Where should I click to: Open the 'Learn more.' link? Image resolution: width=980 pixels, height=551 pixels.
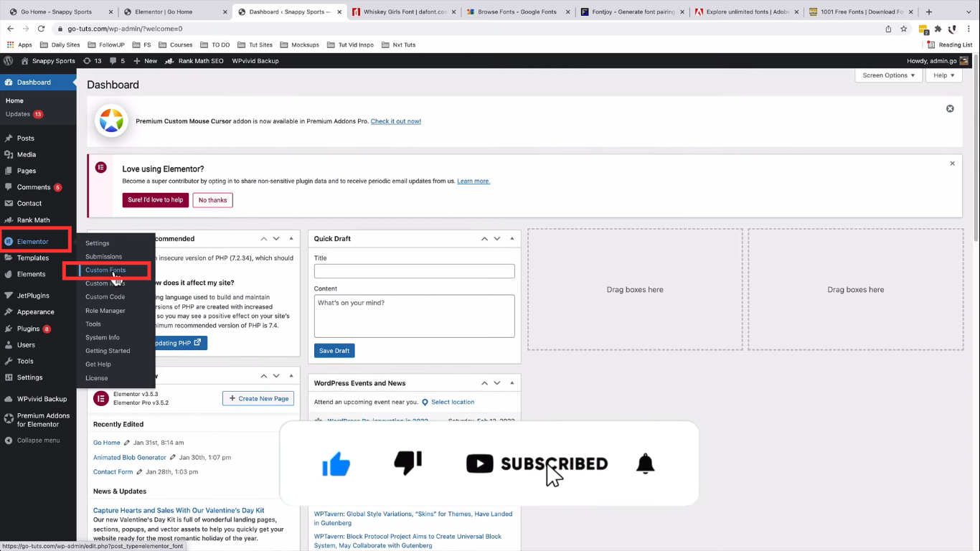pos(473,182)
